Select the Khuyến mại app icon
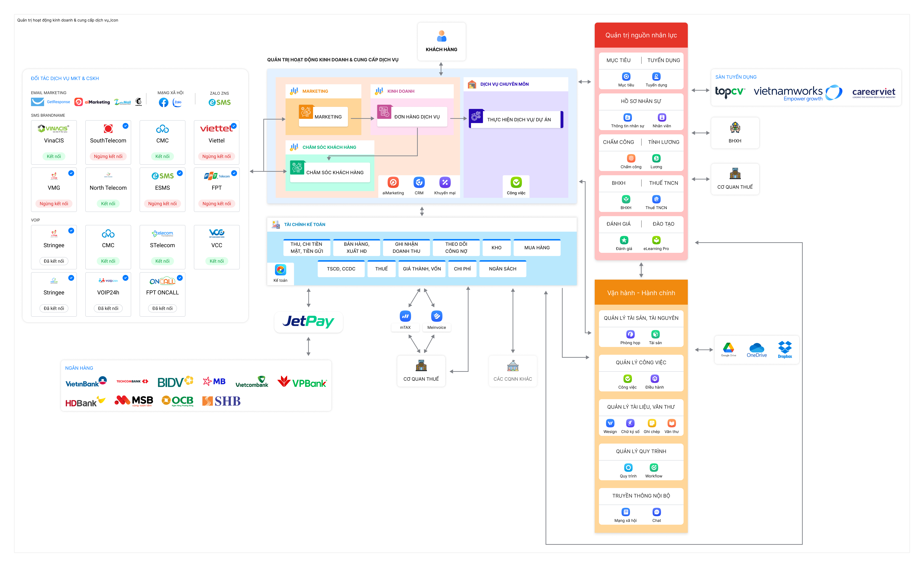This screenshot has height=567, width=924. [x=445, y=183]
